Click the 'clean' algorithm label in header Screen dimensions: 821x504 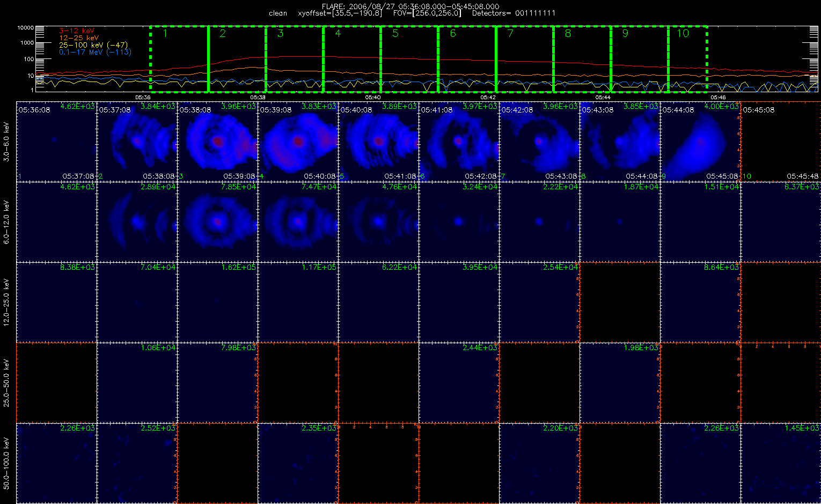(278, 13)
